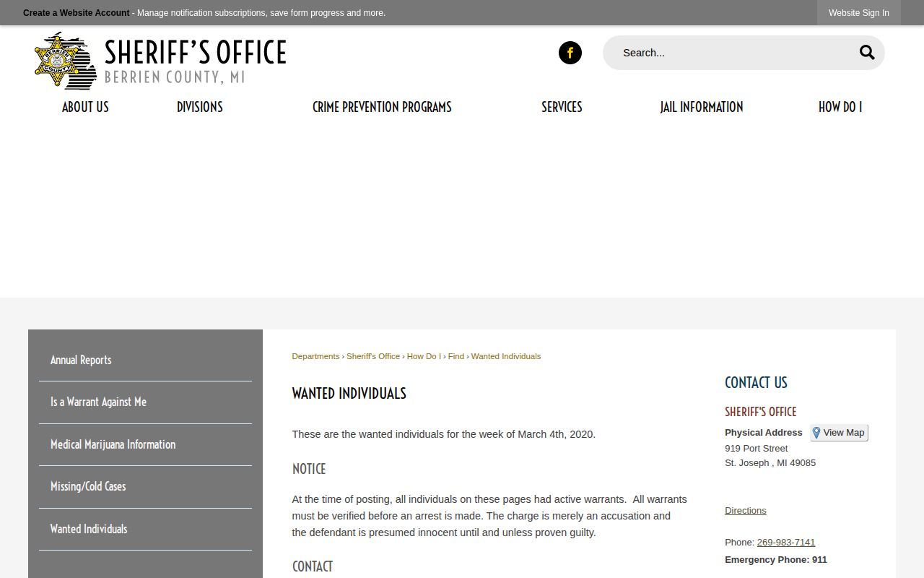Open the About Us menu

coord(85,107)
